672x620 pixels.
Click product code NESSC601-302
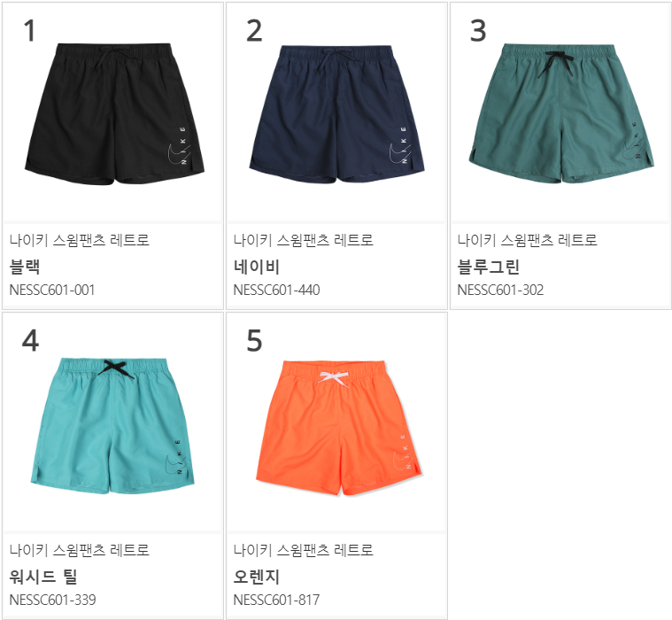click(x=500, y=291)
